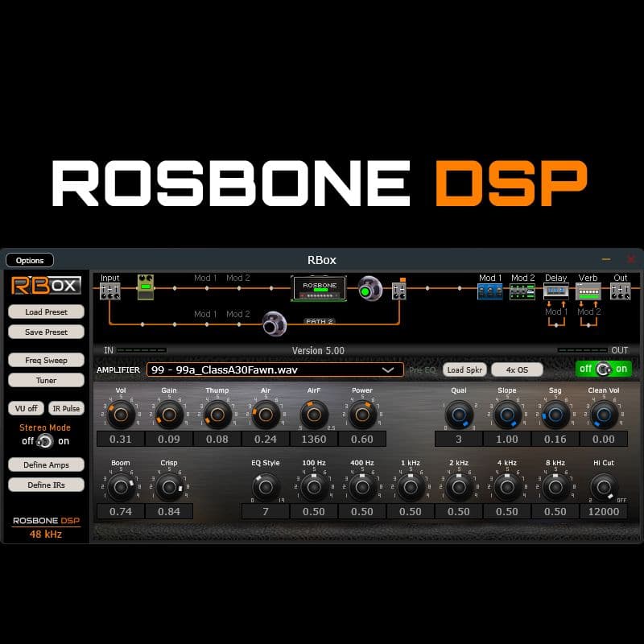Click the Crisp knob
Viewport: 644px width, 644px height.
tap(169, 488)
